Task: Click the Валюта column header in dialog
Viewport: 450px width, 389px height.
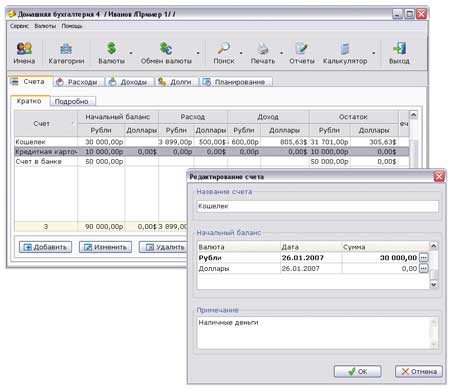Action: point(238,247)
